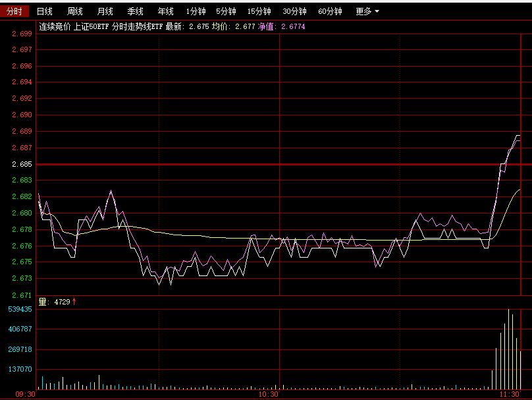
Task: Click the 137070 volume axis label
Action: tap(20, 369)
